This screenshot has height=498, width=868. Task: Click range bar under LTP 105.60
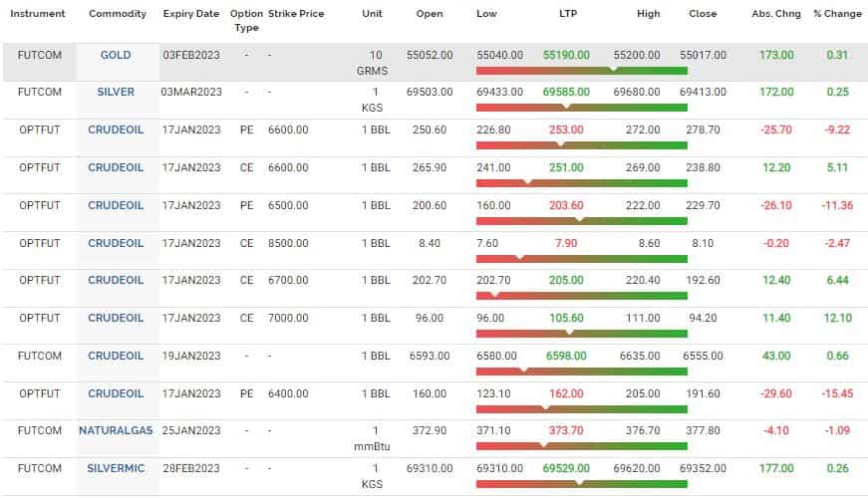tap(582, 333)
